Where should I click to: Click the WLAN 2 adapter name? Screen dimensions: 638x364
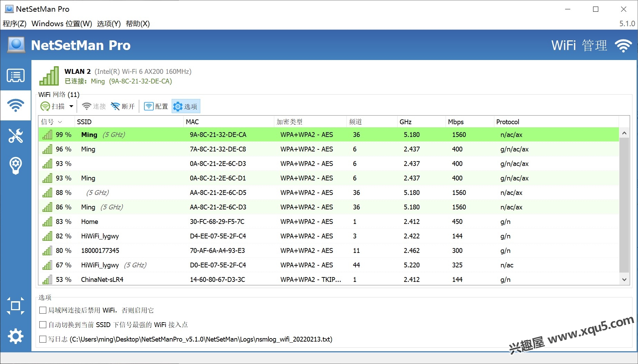coord(77,71)
